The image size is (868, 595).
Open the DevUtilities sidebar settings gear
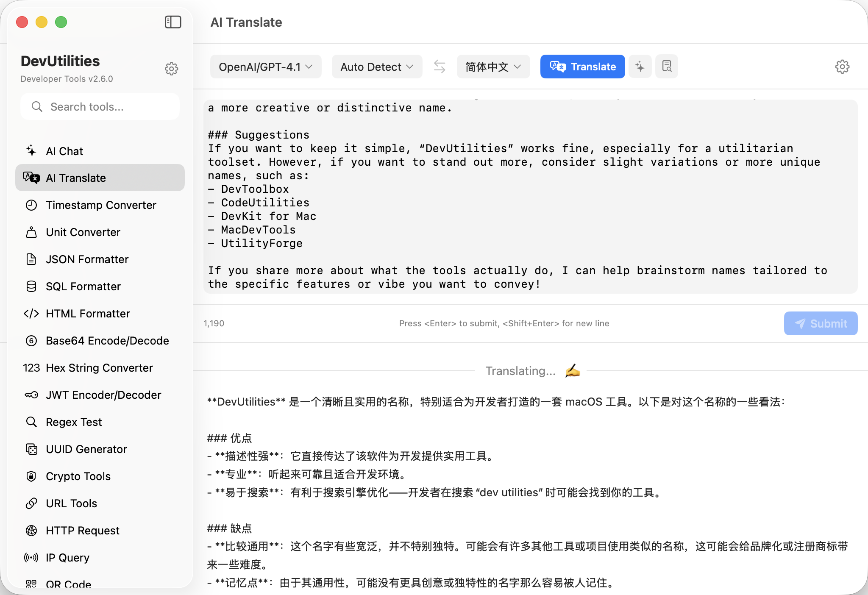171,69
